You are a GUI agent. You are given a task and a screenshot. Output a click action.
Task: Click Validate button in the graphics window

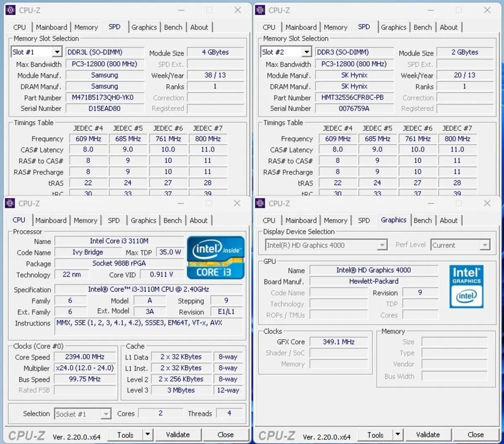[x=428, y=435]
